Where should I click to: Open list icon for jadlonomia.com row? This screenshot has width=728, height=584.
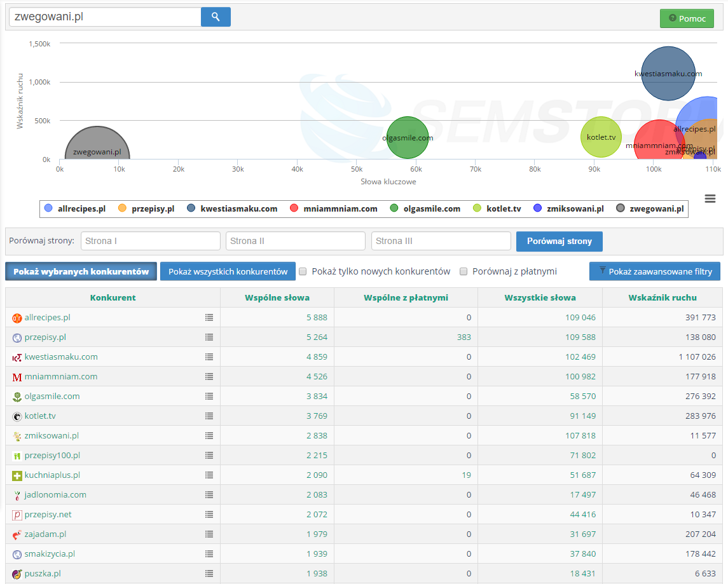[x=209, y=495]
